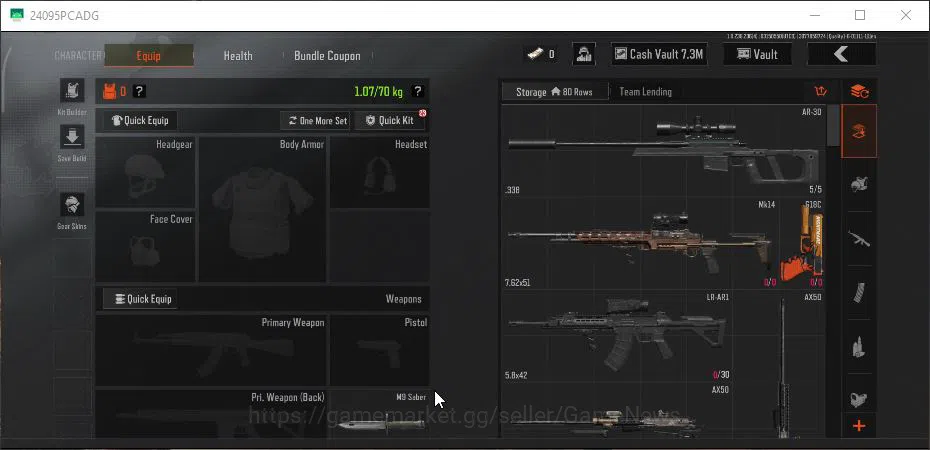930x450 pixels.
Task: Click the weight limit help question mark
Action: point(418,91)
